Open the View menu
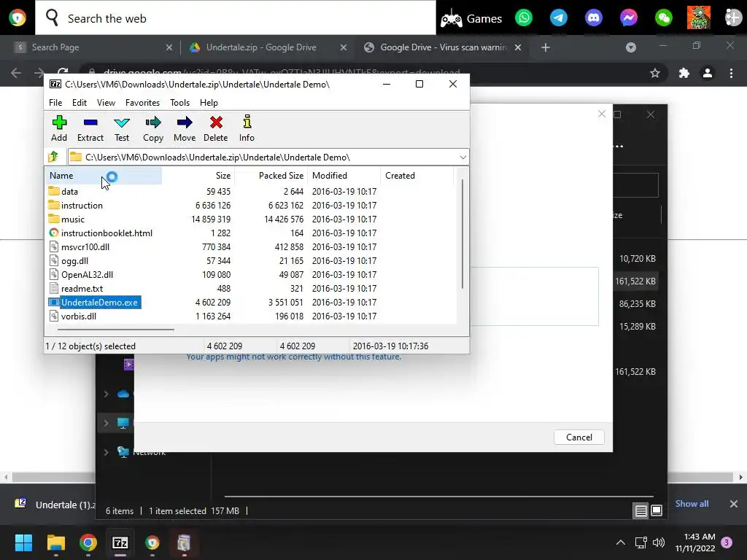The height and width of the screenshot is (560, 747). [106, 102]
